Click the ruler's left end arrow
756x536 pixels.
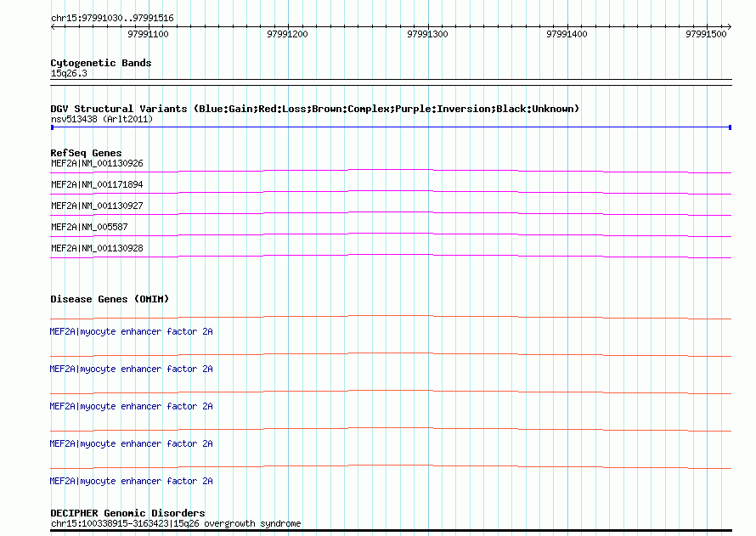53,26
